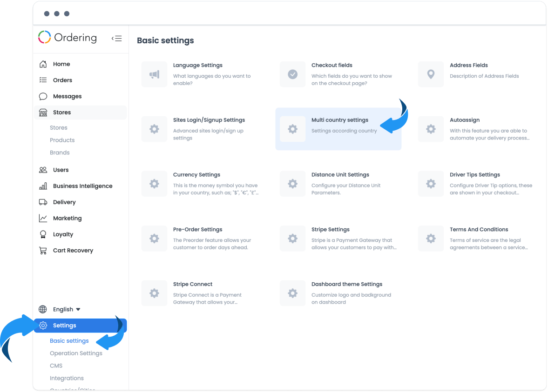Viewport: 548px width, 392px height.
Task: Open the Distance Unit Settings title
Action: click(x=340, y=175)
